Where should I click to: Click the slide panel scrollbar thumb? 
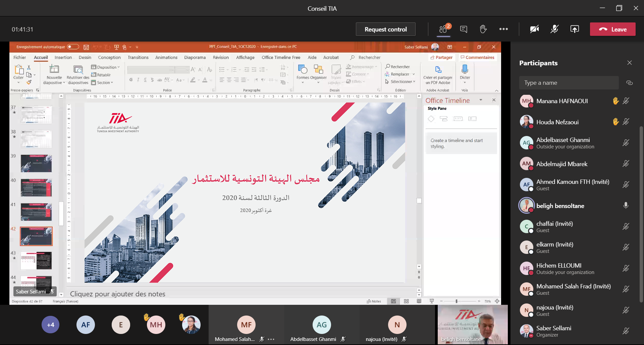tap(61, 213)
